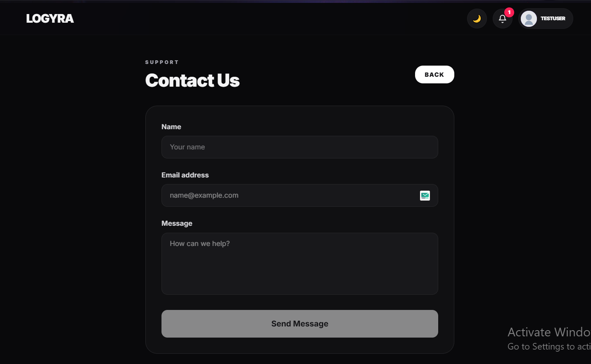
Task: Open the TESTUSER account menu
Action: coord(546,19)
